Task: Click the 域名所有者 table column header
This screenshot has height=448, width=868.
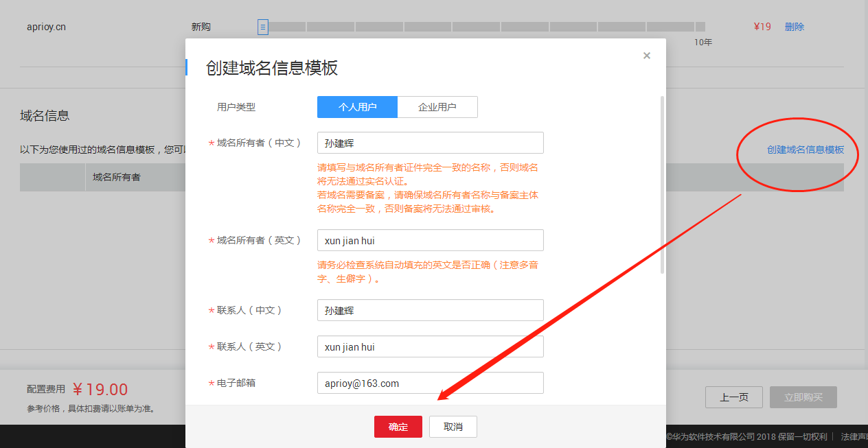Action: pyautogui.click(x=117, y=177)
